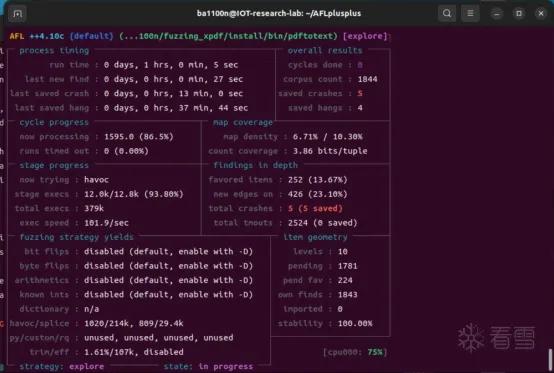Click the saved crashes value 5

(x=360, y=94)
